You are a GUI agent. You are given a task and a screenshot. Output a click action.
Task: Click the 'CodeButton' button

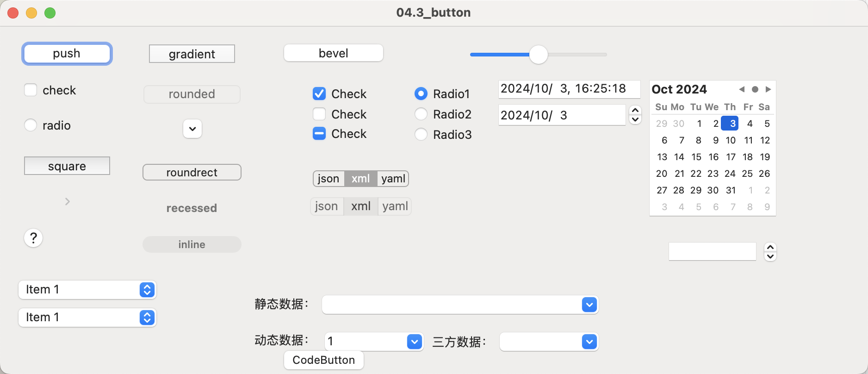324,360
